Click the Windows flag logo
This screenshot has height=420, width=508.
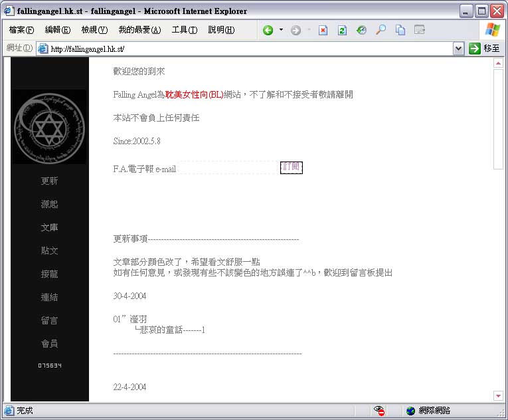click(492, 29)
